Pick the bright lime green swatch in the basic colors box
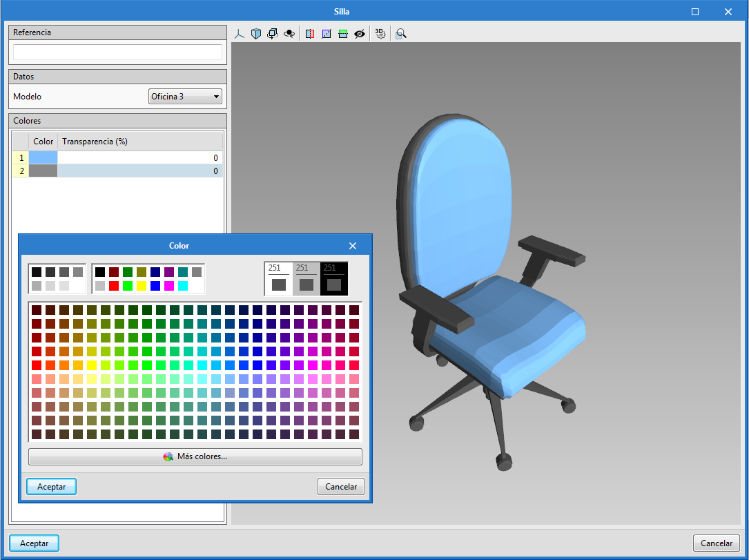Viewport: 749px width, 560px height. tap(128, 286)
